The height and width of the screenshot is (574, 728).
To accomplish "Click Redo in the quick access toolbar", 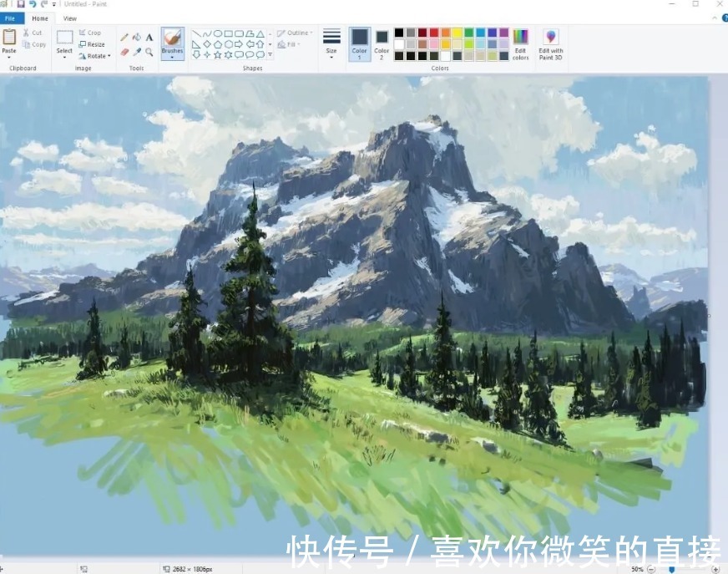I will [x=44, y=4].
